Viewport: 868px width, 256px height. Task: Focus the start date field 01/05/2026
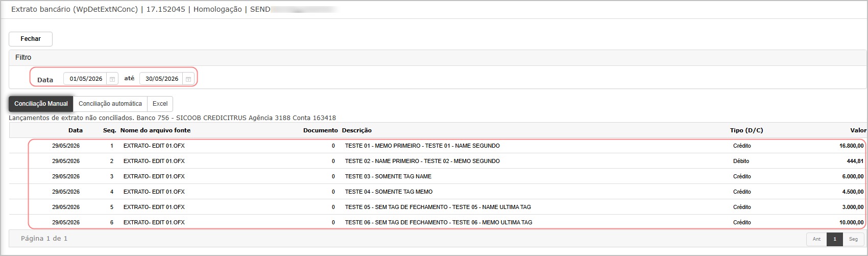(x=85, y=79)
